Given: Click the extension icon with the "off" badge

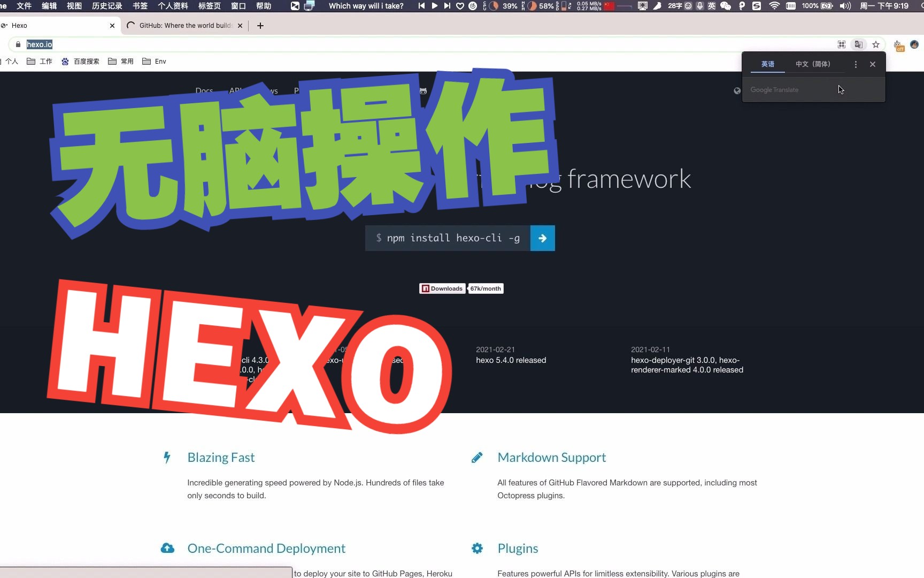Looking at the screenshot, I should tap(898, 45).
